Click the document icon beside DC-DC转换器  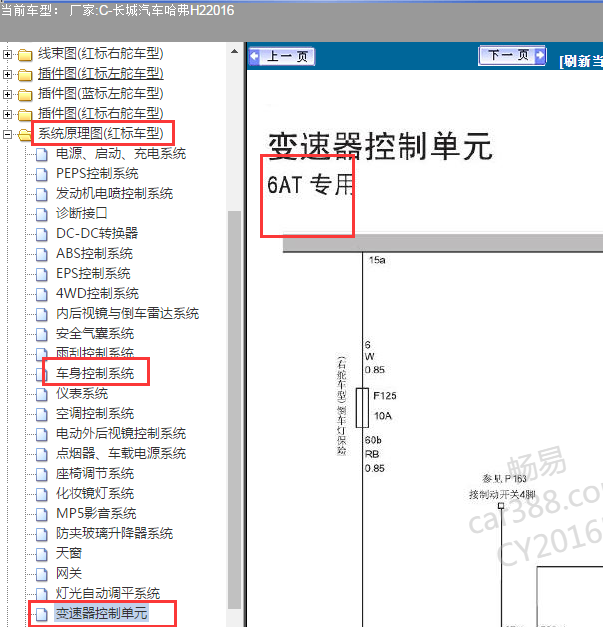(x=42, y=234)
